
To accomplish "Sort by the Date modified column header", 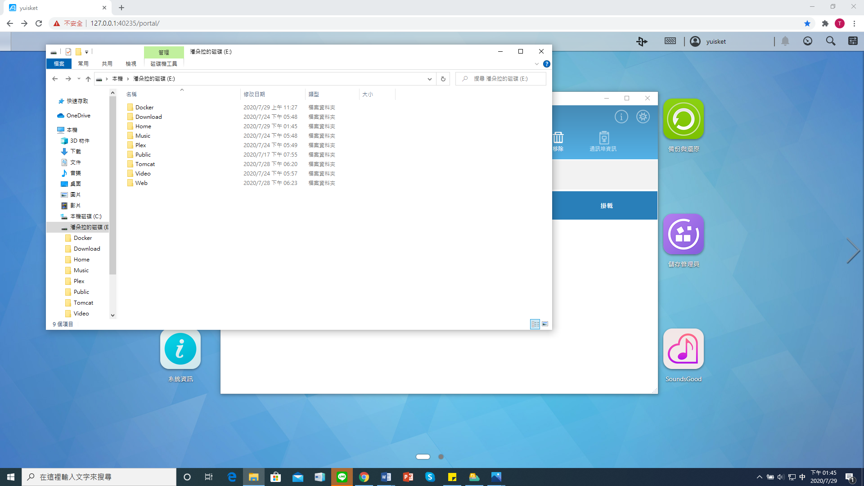I will coord(273,94).
